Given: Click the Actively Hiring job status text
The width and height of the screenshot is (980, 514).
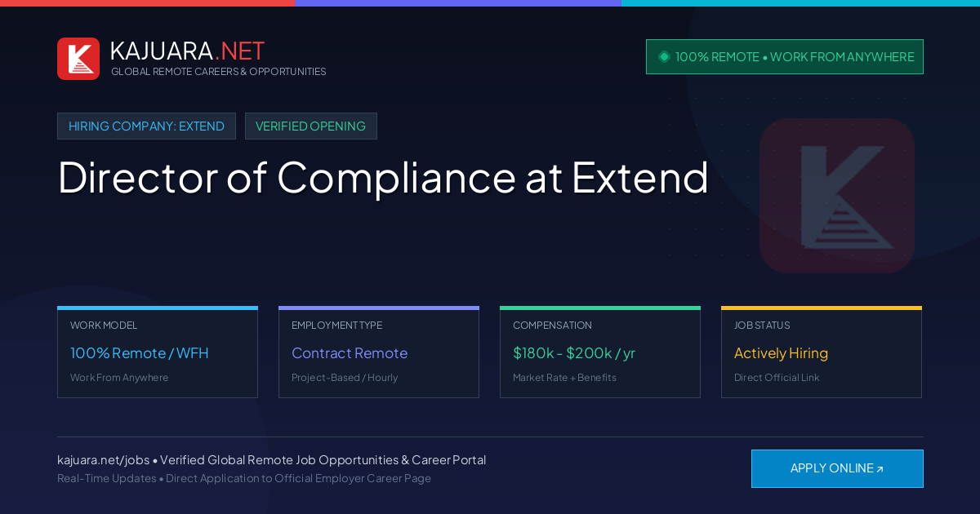Looking at the screenshot, I should (x=781, y=353).
